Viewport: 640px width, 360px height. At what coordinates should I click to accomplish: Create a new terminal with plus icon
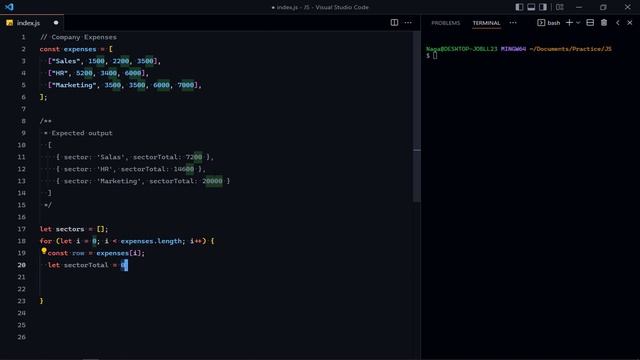click(569, 23)
